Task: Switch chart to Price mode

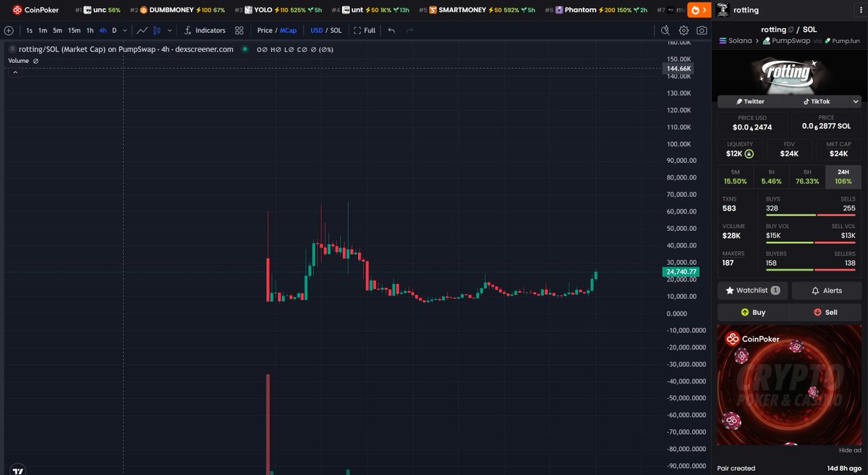Action: tap(265, 30)
